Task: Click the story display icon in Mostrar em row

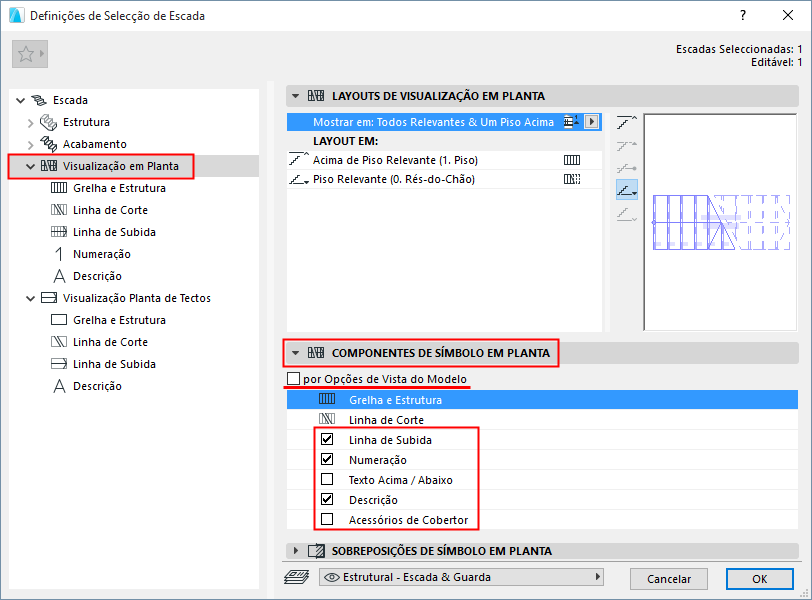Action: pos(571,122)
